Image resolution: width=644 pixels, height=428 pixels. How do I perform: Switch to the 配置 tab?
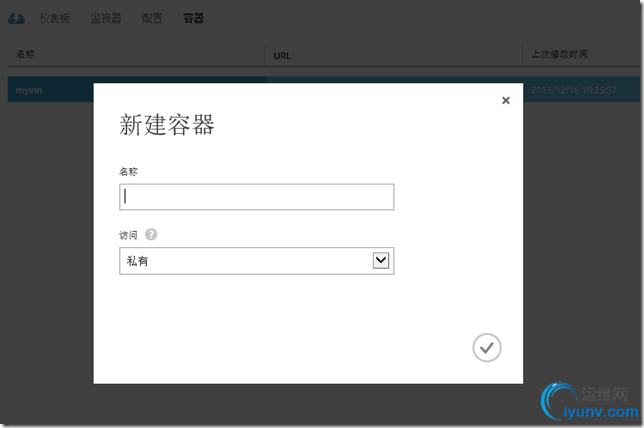tap(152, 18)
